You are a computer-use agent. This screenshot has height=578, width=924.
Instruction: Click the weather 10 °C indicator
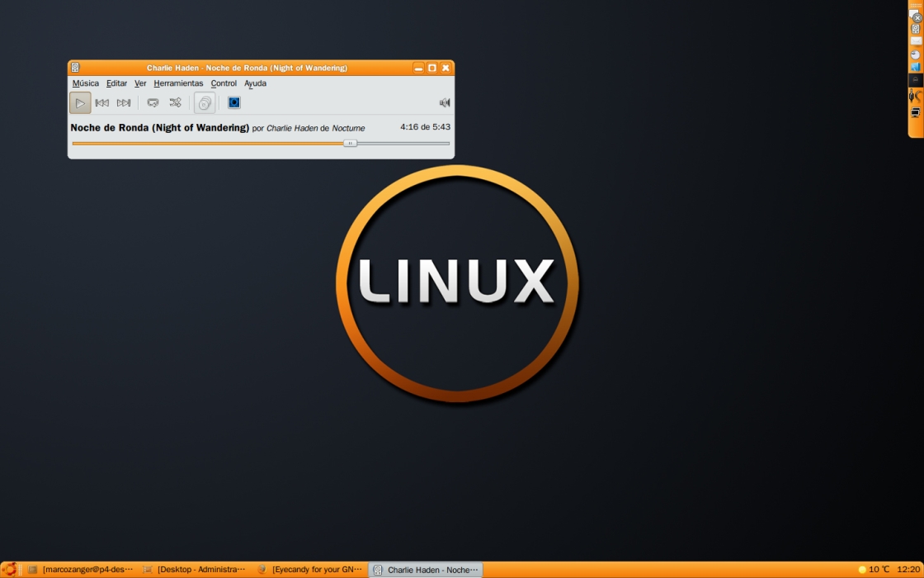tap(874, 570)
